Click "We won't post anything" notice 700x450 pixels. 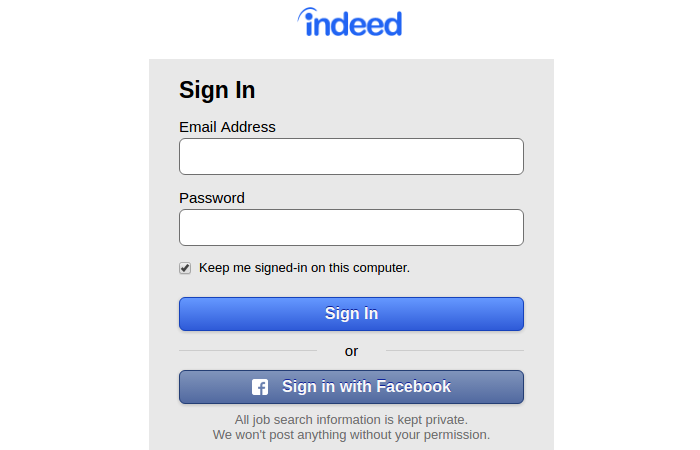pos(351,435)
